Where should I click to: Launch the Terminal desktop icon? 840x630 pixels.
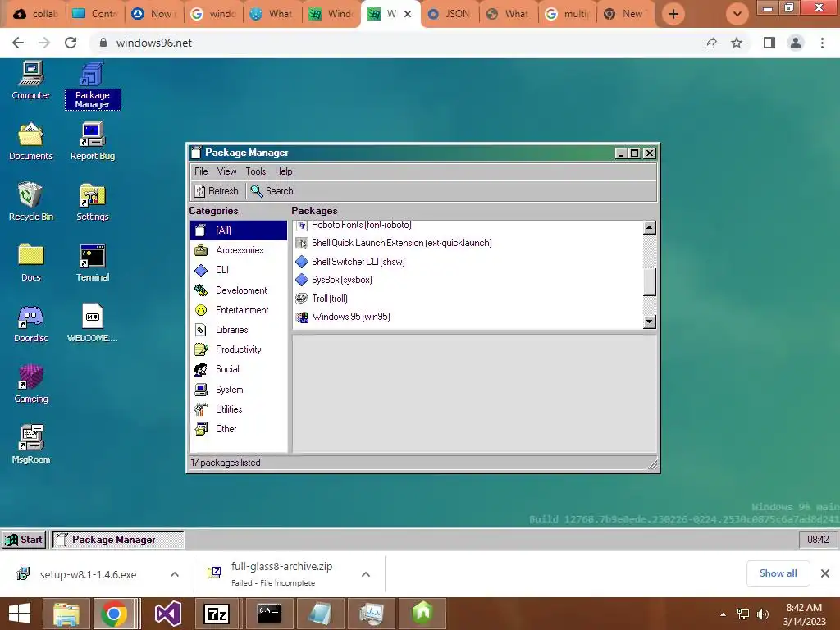point(93,262)
